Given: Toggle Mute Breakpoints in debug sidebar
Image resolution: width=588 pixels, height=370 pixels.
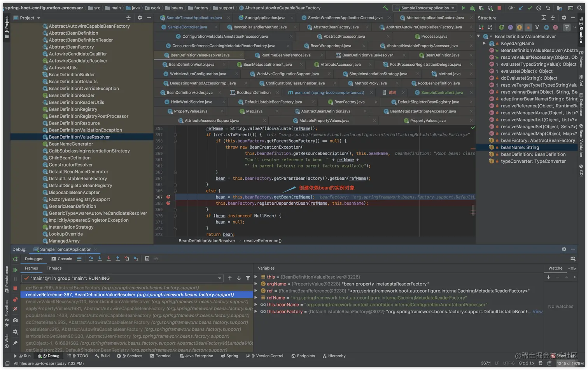Looking at the screenshot, I should (x=15, y=309).
